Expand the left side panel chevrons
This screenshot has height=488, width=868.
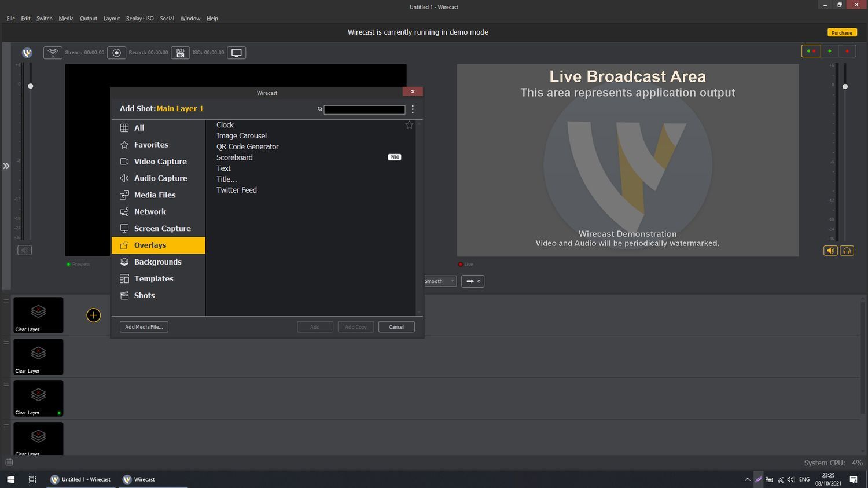point(6,166)
